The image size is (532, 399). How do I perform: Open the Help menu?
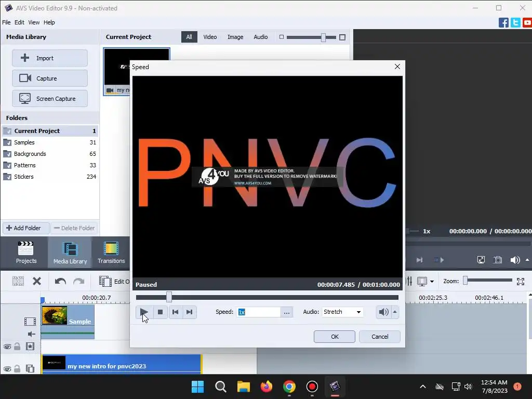49,22
